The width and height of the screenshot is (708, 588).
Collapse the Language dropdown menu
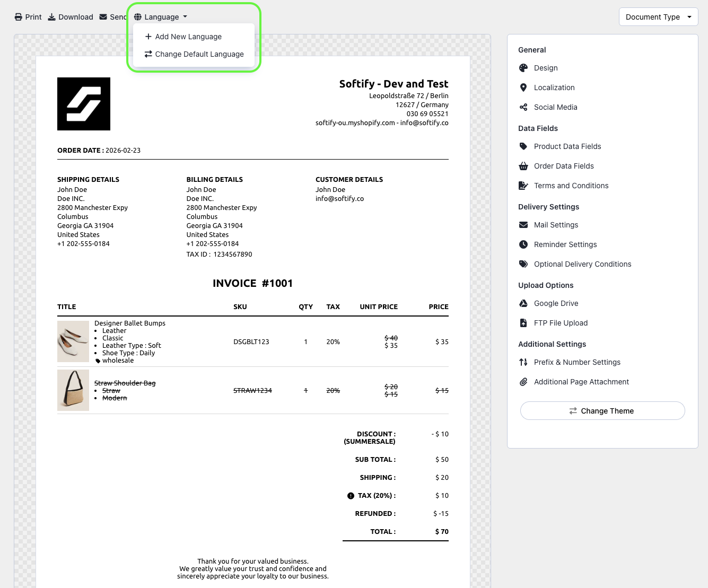pyautogui.click(x=161, y=17)
